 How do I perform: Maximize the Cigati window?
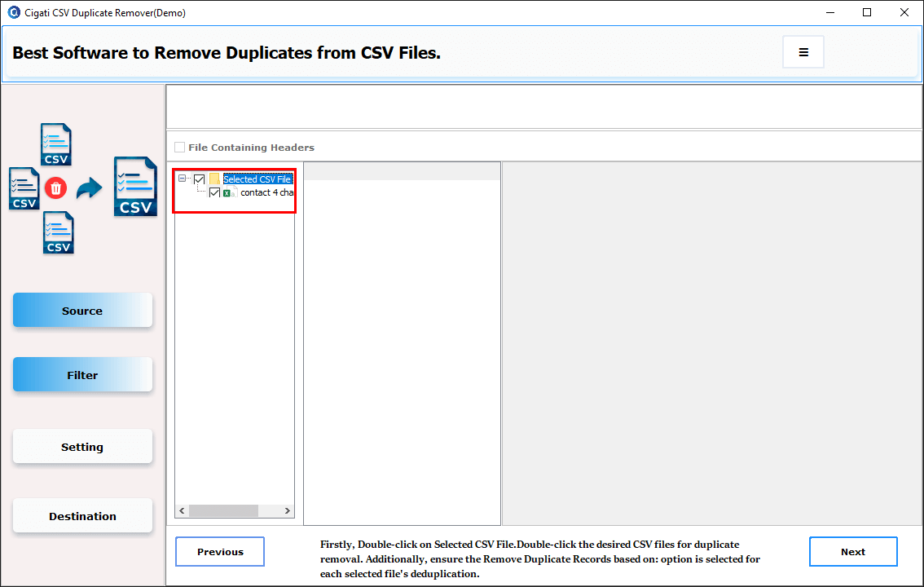tap(867, 12)
